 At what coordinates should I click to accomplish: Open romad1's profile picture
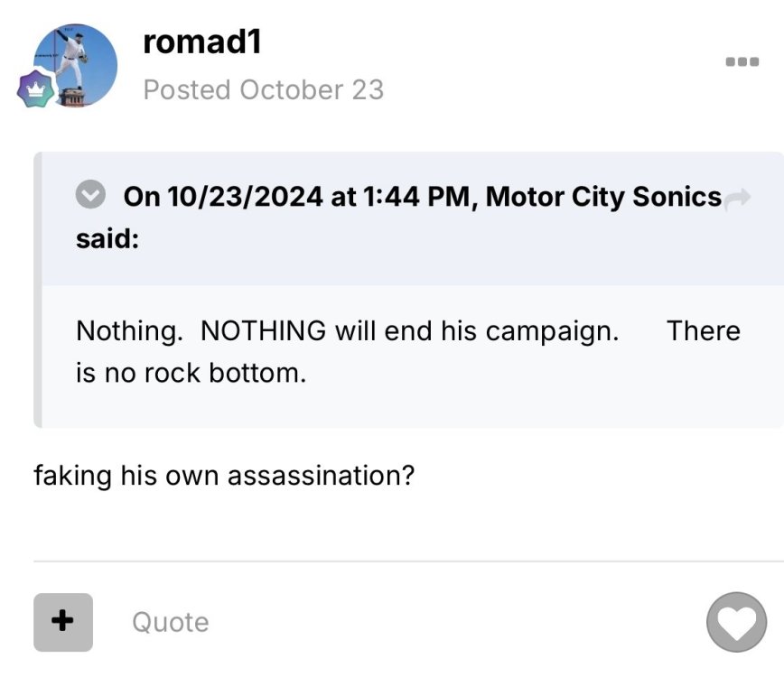74,65
